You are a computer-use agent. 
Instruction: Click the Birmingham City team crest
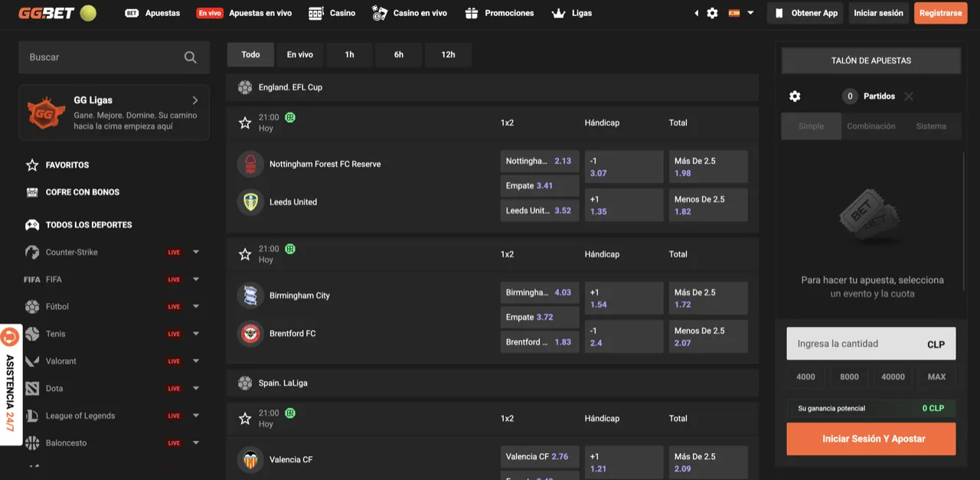point(250,296)
